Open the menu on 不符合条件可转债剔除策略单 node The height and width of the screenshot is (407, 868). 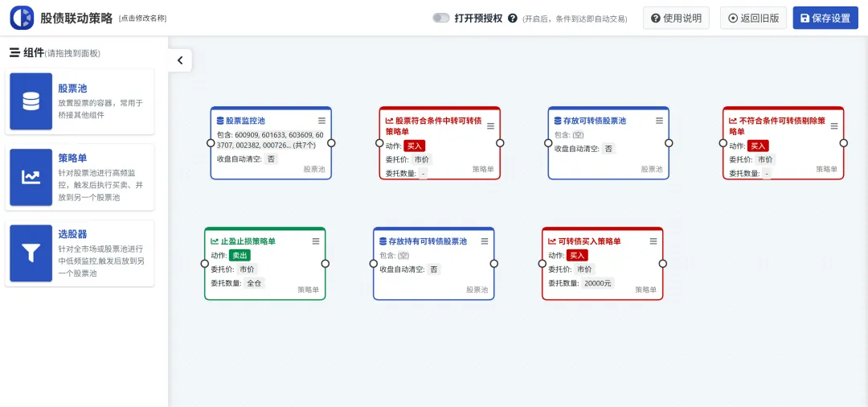[834, 125]
